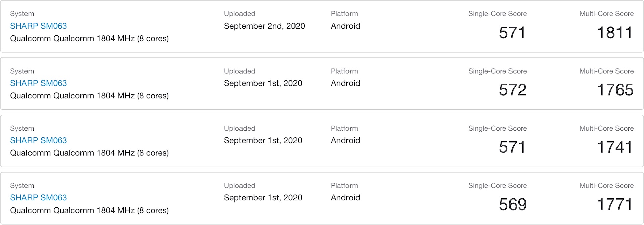Click the single-core score 571 in the top result
644x225 pixels.
512,33
